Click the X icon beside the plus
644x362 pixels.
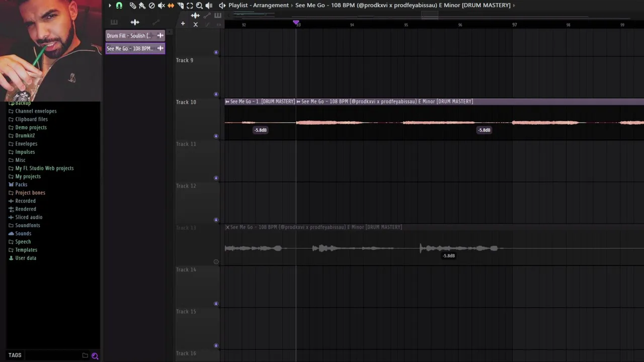196,24
